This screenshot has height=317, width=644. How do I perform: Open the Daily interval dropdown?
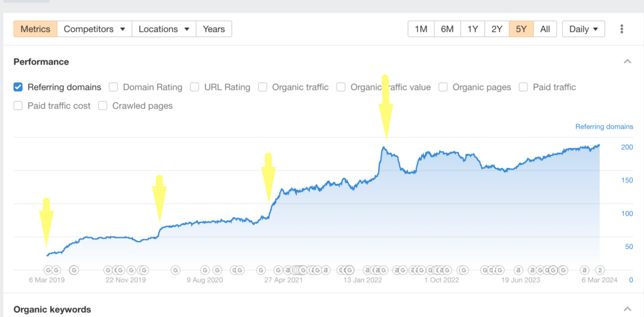pyautogui.click(x=583, y=29)
